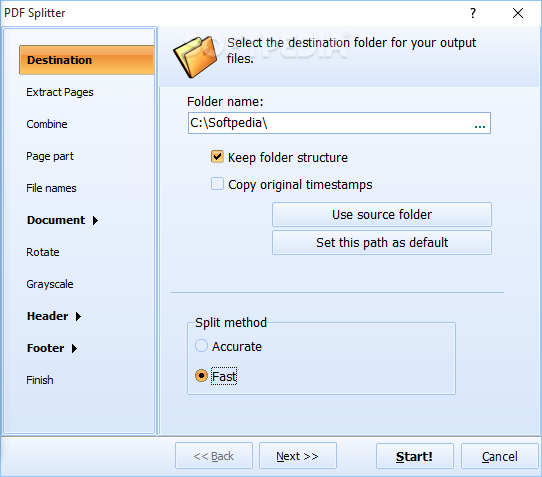Expand the Document submenu arrow
Image resolution: width=542 pixels, height=477 pixels.
click(95, 221)
